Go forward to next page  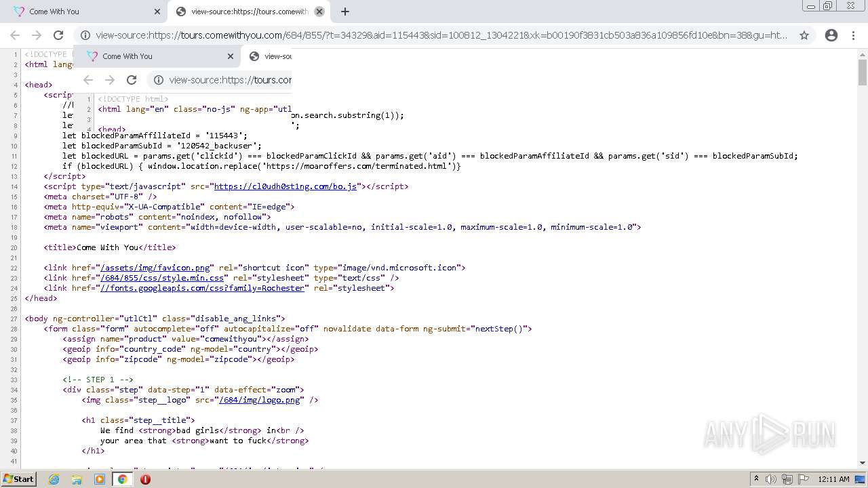point(37,35)
